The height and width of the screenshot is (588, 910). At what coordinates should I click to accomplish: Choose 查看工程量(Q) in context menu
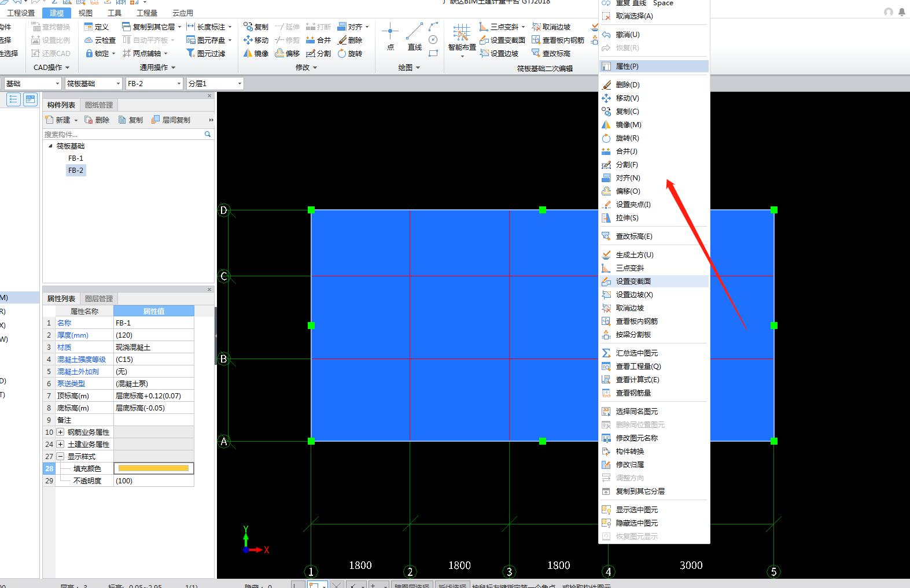[654, 367]
